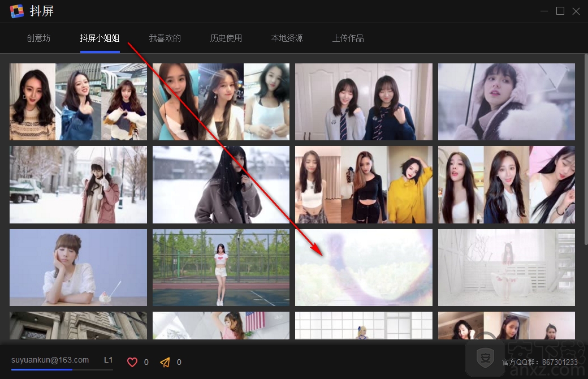Screen dimensions: 588x379
Task: Click the heart likes icon
Action: tap(132, 362)
